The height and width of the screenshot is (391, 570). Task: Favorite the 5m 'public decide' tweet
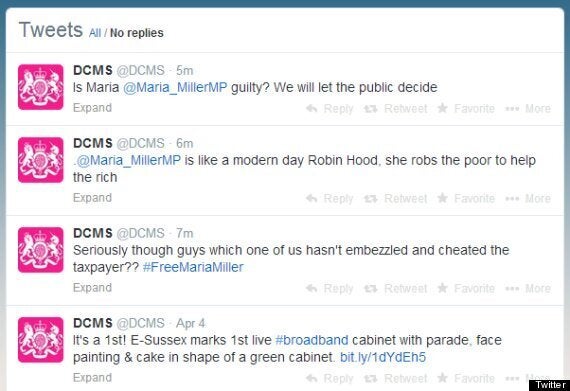pos(466,108)
